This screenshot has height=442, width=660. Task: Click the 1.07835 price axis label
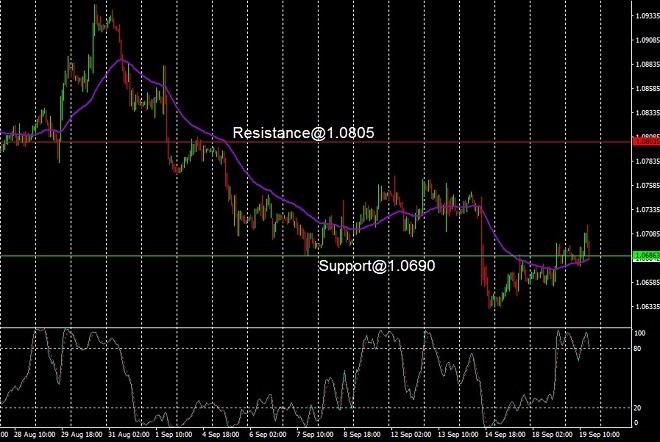click(x=647, y=161)
